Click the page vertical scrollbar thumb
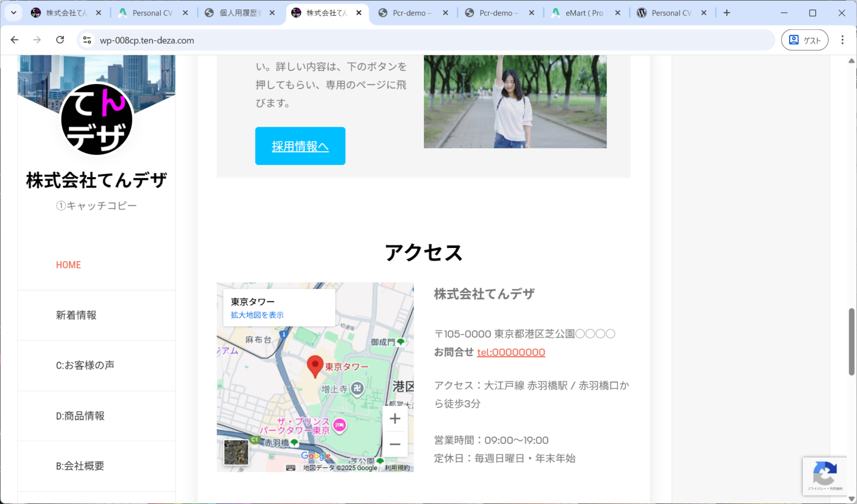 click(851, 341)
